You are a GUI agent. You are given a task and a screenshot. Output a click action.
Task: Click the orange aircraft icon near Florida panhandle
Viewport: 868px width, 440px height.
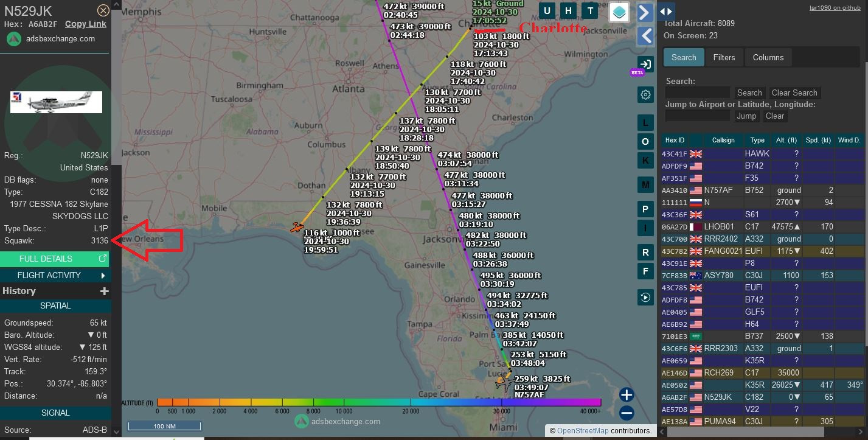(297, 228)
